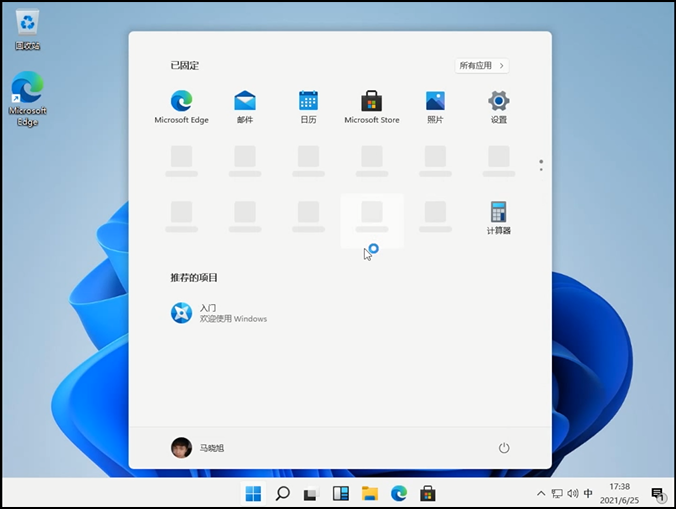Screen dimensions: 676x509
Task: Click the 已固定 (Pinned) heading
Action: pyautogui.click(x=185, y=66)
